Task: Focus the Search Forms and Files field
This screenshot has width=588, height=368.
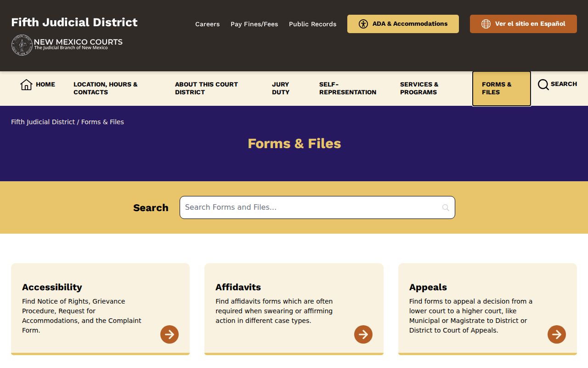Action: [317, 207]
